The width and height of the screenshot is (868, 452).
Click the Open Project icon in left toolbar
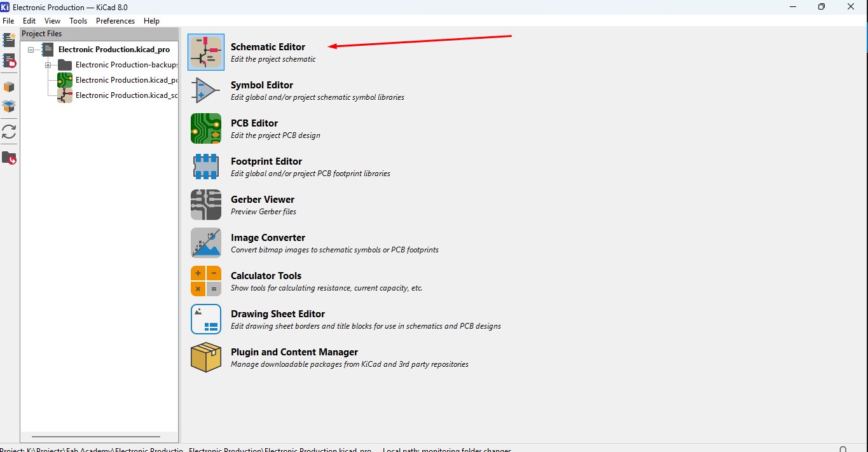pyautogui.click(x=9, y=61)
